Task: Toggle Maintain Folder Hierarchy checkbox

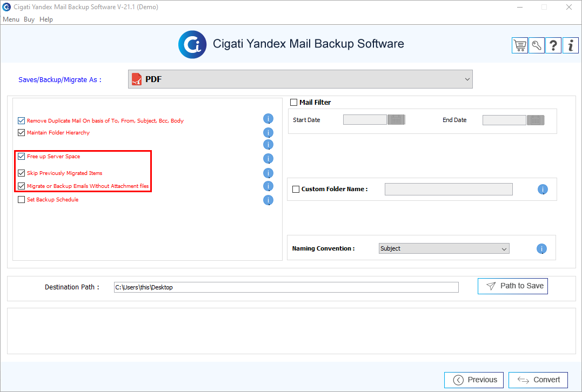Action: pos(21,132)
